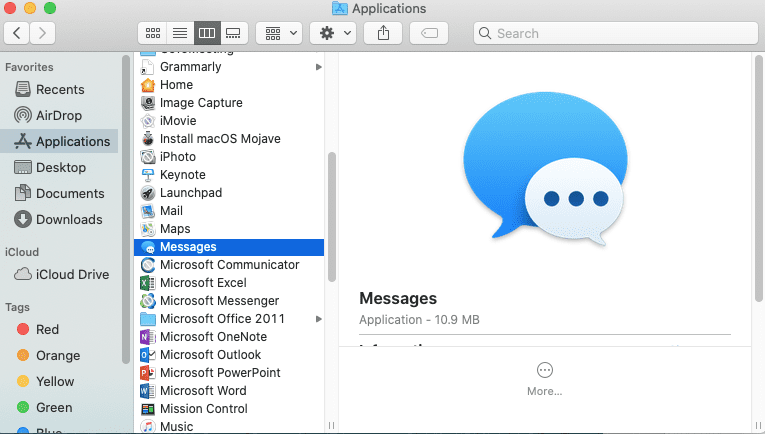
Task: Select the "Image Capture" file name
Action: [201, 103]
